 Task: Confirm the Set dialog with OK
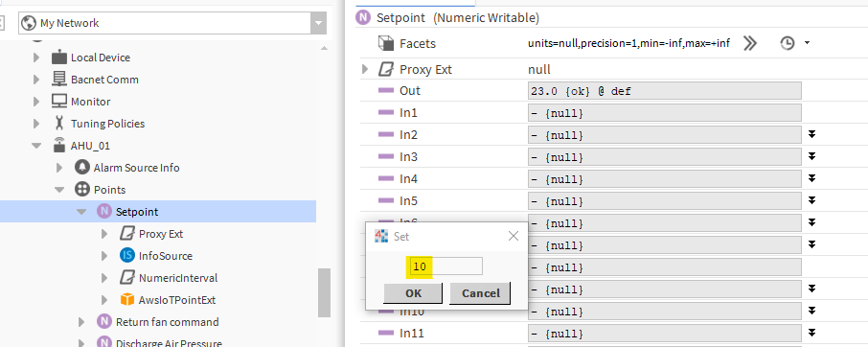413,293
